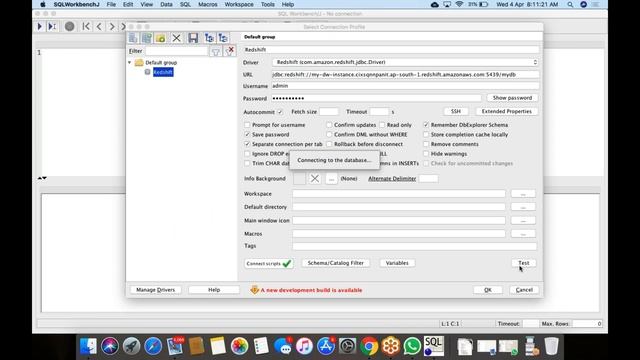Open Finder from the dock
640x360 pixels.
click(88, 346)
